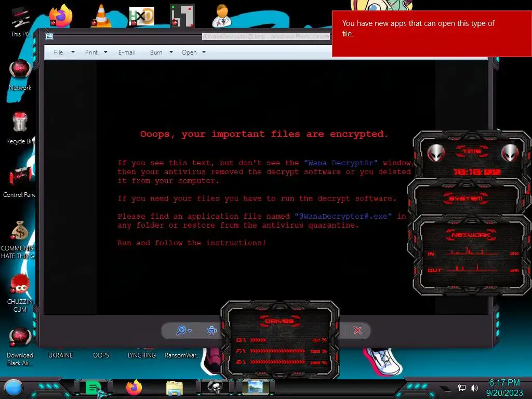Select the RansomWar... desktop item
532x399 pixels.
(182, 355)
